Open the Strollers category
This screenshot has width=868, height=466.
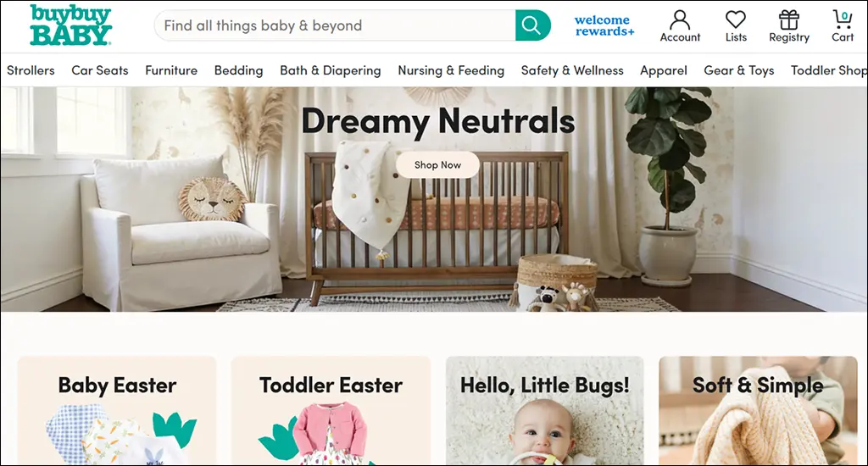31,70
